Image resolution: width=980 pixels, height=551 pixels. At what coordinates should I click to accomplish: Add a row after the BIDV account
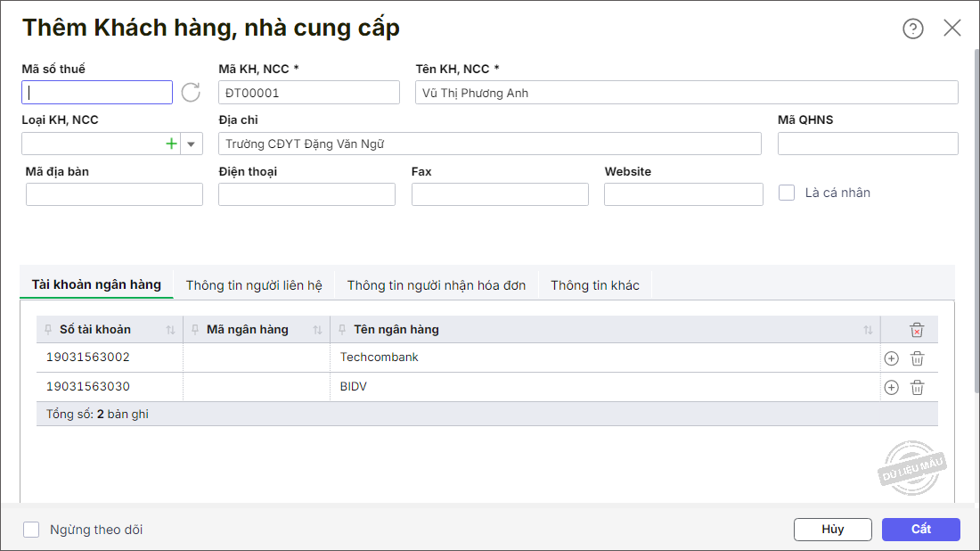click(891, 388)
